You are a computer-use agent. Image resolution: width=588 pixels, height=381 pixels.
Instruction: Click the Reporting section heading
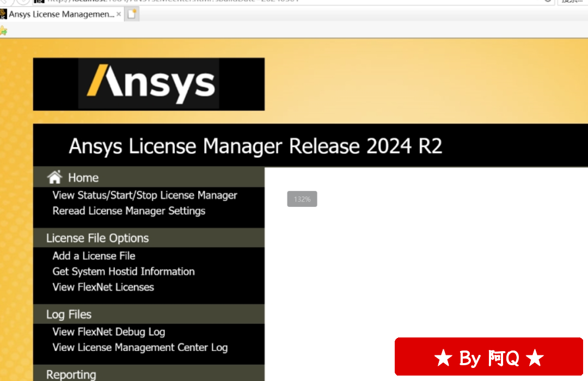pyautogui.click(x=71, y=374)
